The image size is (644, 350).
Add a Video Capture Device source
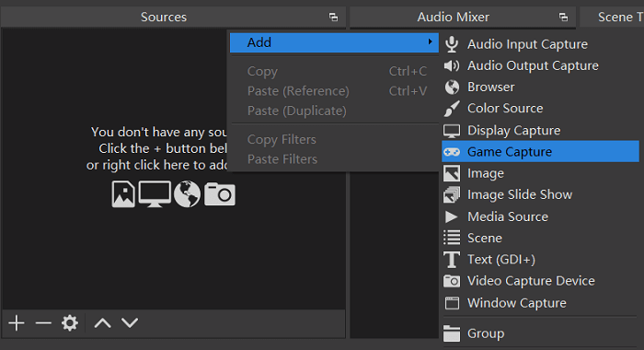point(540,281)
